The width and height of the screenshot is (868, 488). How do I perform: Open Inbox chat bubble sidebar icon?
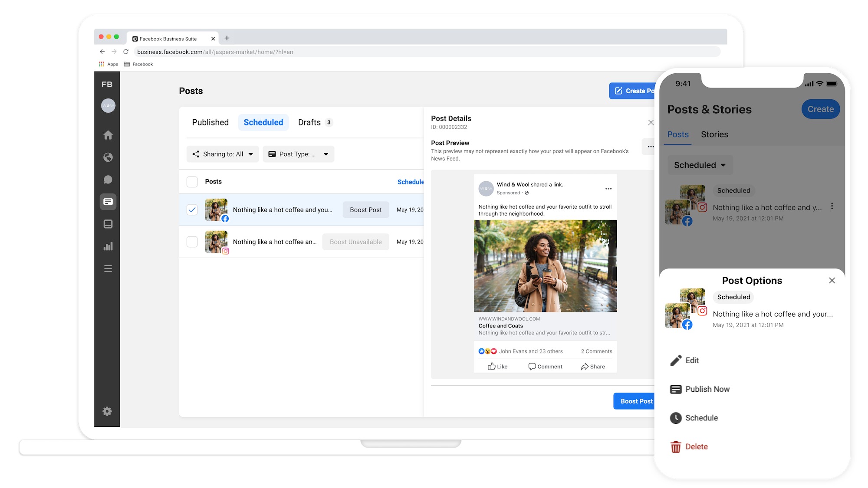click(x=108, y=180)
